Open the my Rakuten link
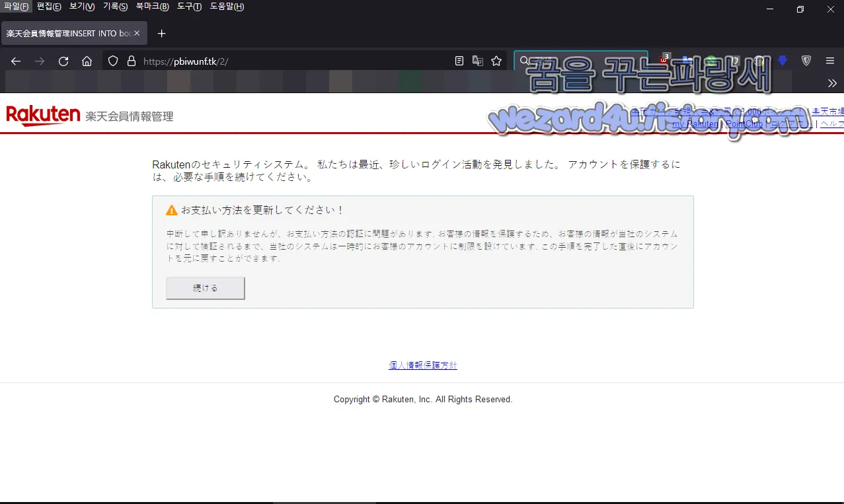The image size is (844, 504). pos(695,124)
